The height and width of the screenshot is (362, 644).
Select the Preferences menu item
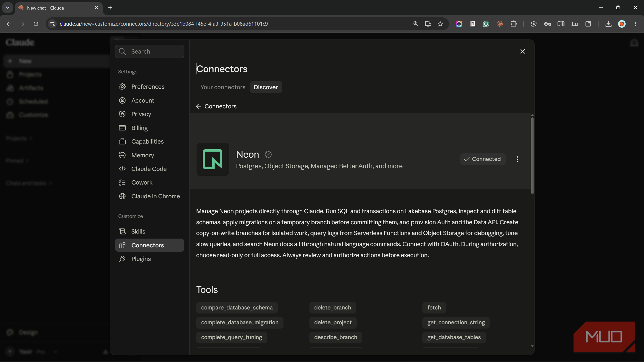point(150,86)
